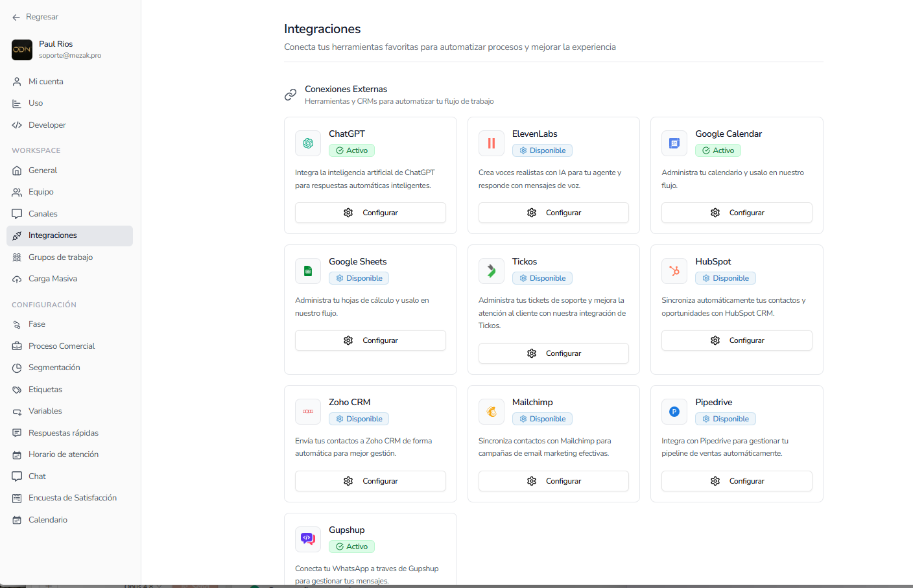Click HubSpot Disponible status badge
This screenshot has height=588, width=913.
point(726,278)
